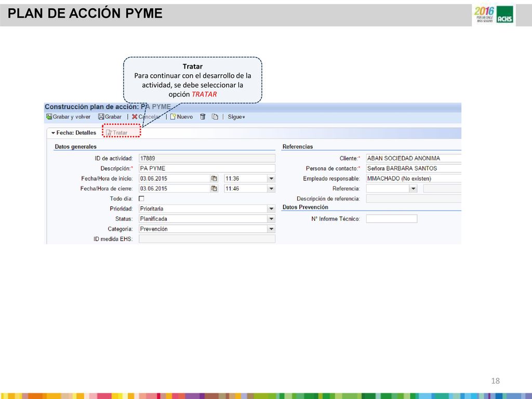
Task: Toggle the Todo día checkbox
Action: pyautogui.click(x=141, y=198)
